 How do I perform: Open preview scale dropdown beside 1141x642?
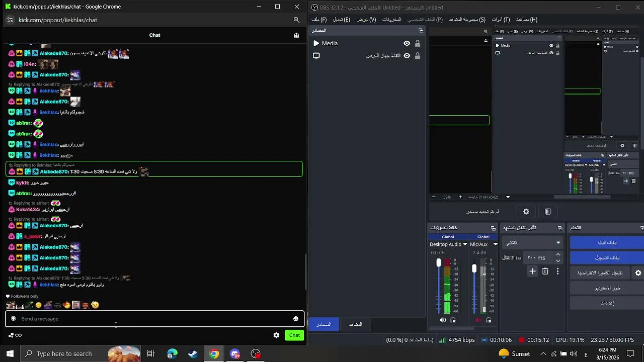(508, 197)
